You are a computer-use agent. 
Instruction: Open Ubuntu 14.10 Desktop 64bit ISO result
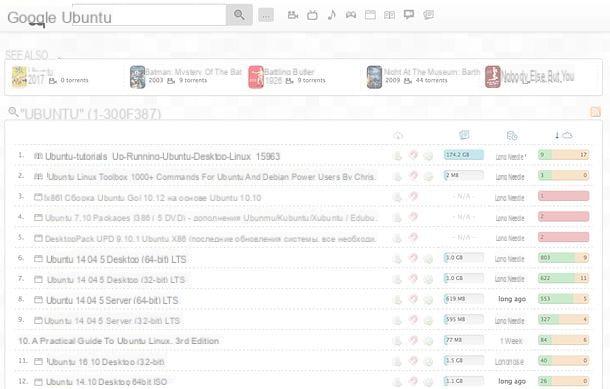(106, 382)
